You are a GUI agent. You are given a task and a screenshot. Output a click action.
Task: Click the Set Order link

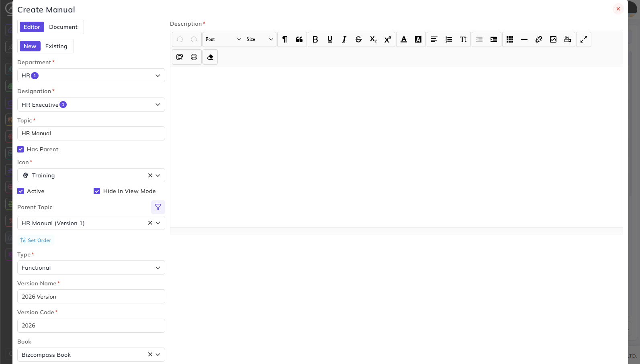tap(36, 240)
